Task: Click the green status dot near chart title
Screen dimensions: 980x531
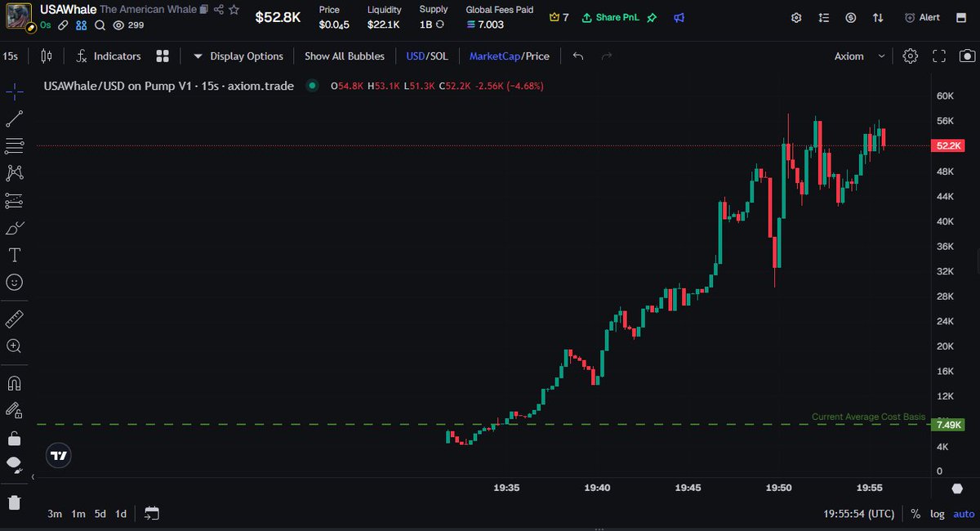Action: [312, 85]
